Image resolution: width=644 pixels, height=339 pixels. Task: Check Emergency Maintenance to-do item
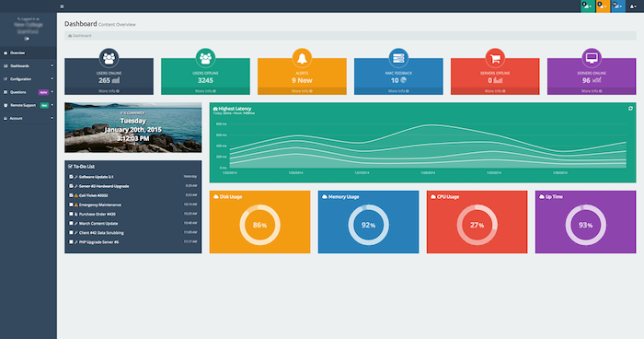pos(71,205)
